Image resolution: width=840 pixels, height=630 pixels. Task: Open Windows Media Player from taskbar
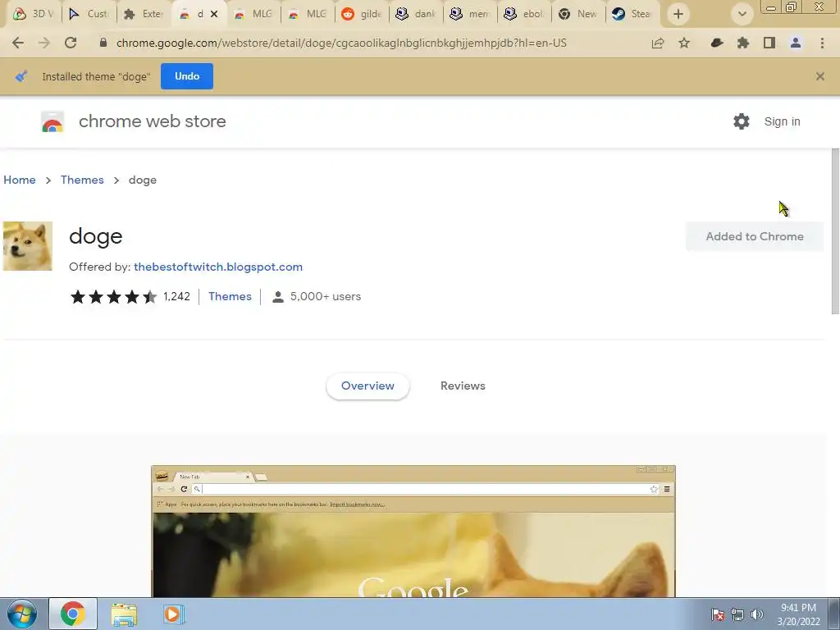[x=172, y=614]
